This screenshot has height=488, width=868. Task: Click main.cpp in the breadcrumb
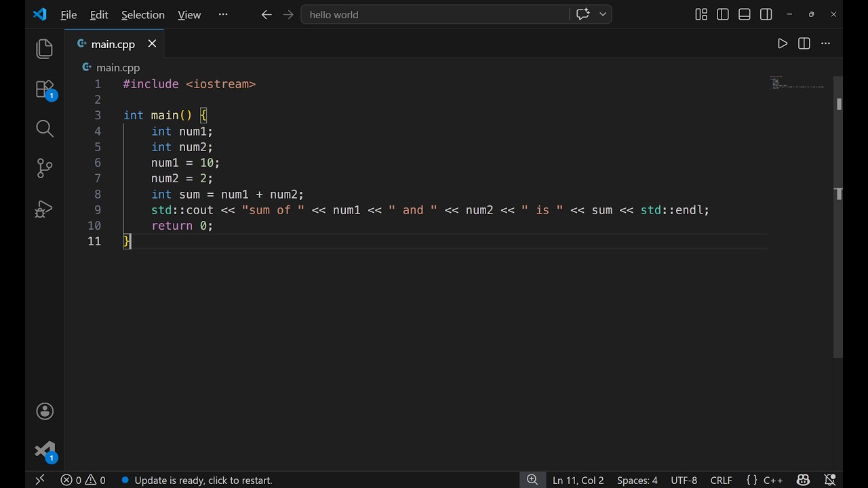[118, 68]
